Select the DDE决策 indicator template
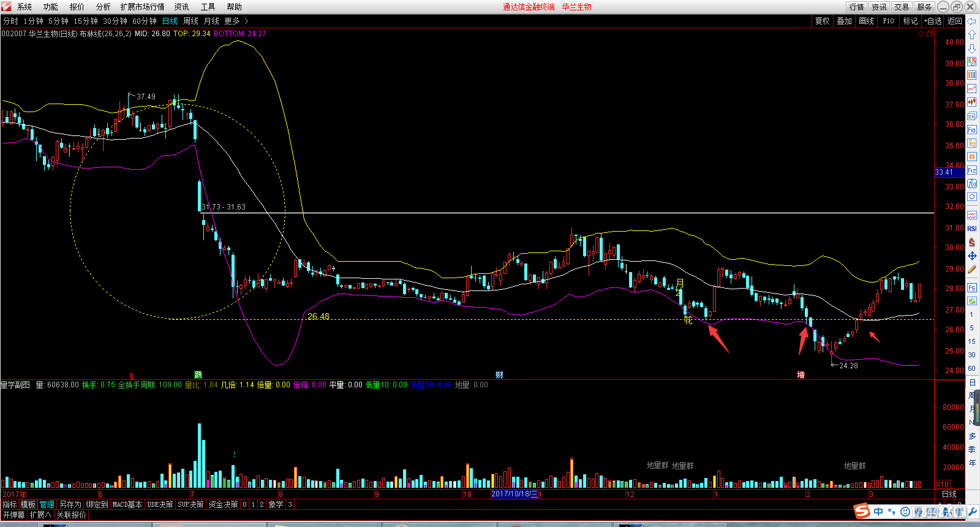980x527 pixels. click(x=160, y=504)
